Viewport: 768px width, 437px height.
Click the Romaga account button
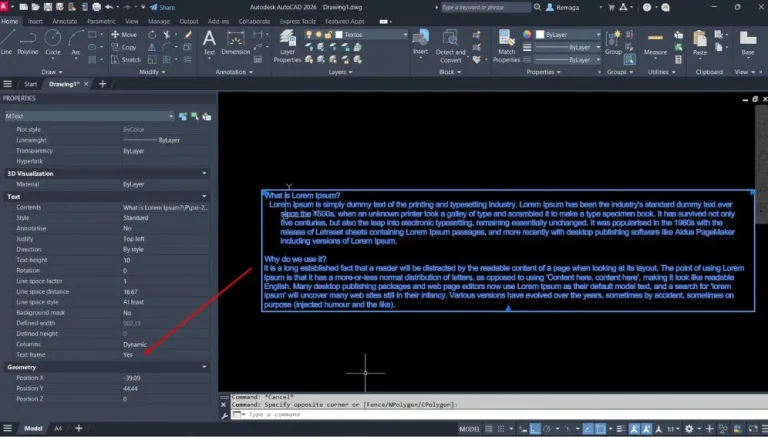(563, 7)
